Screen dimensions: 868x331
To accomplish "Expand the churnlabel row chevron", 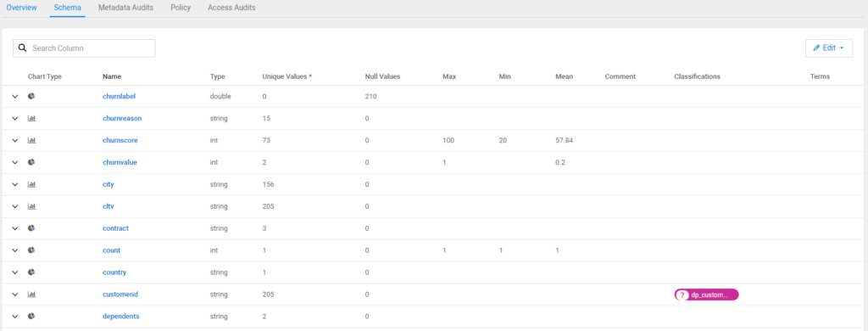I will 15,97.
